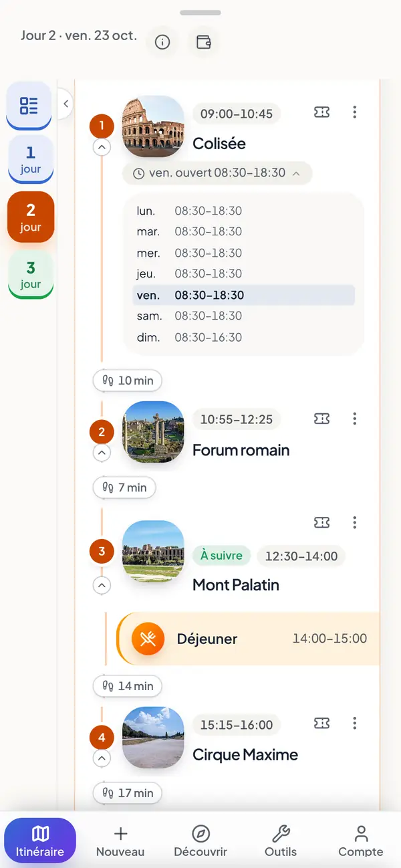Click the 17 min walking duration chip
The height and width of the screenshot is (868, 401).
[127, 792]
